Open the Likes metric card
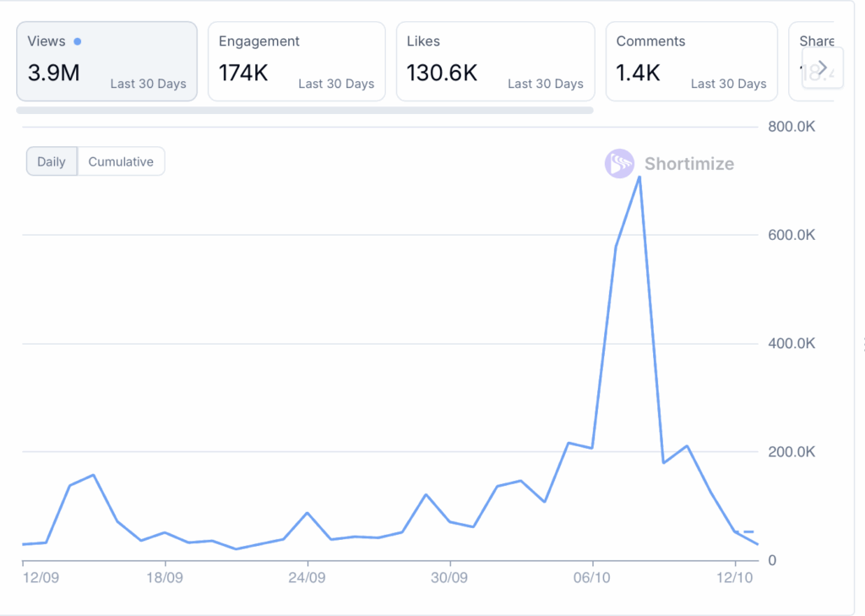Viewport: 865px width, 616px height. click(x=494, y=61)
